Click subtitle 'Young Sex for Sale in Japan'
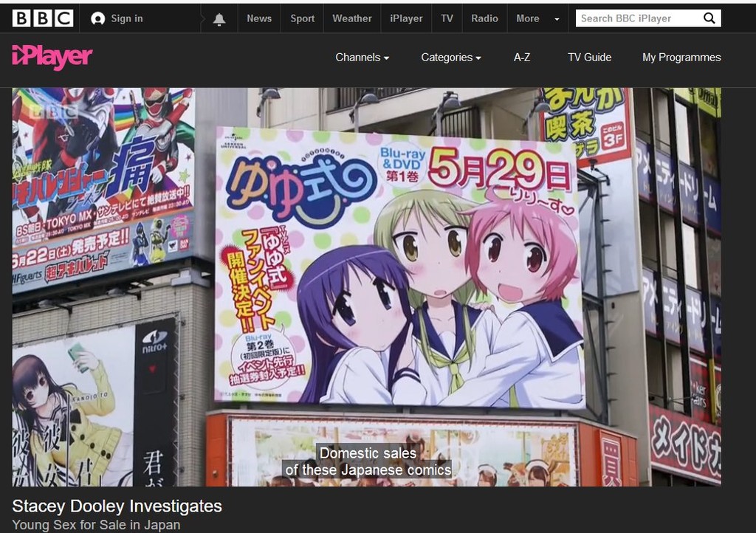This screenshot has width=756, height=533. pyautogui.click(x=97, y=525)
